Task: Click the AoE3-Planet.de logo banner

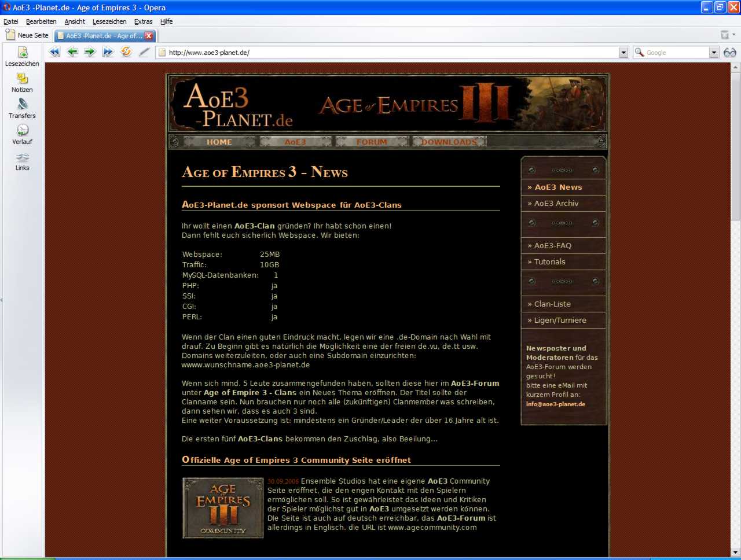Action: [x=237, y=104]
